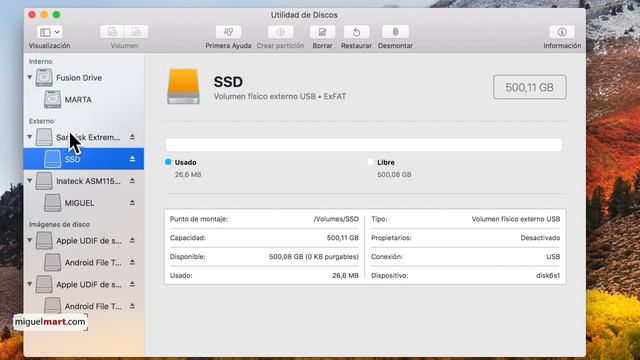This screenshot has height=360, width=640.
Task: Collapse the SanDisk Extreme disclosure triangle
Action: click(30, 137)
